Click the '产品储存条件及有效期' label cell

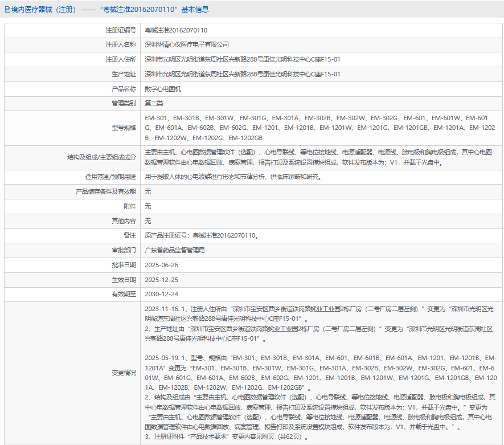tap(72, 191)
